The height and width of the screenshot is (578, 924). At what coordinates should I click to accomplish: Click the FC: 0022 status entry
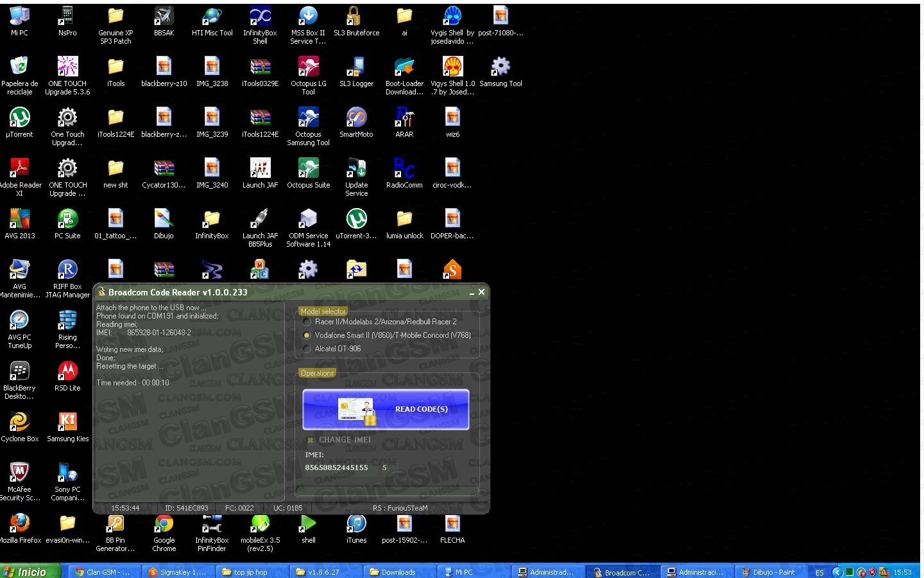(239, 508)
